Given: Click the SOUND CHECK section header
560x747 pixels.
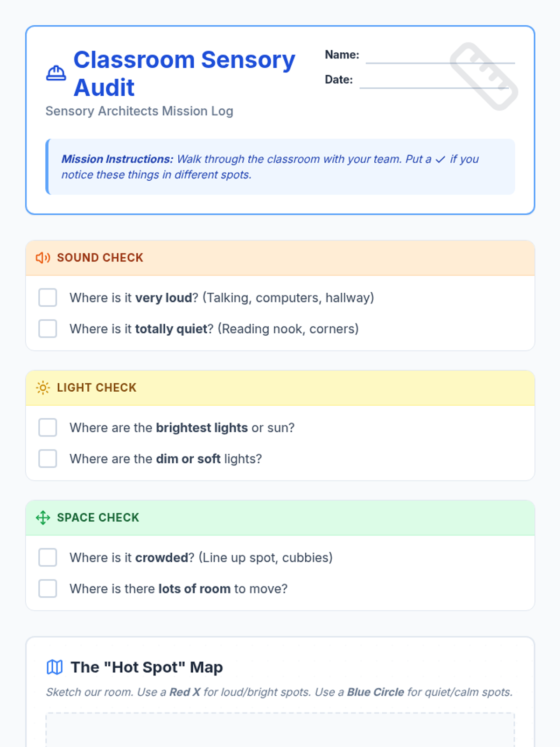Looking at the screenshot, I should click(x=100, y=258).
